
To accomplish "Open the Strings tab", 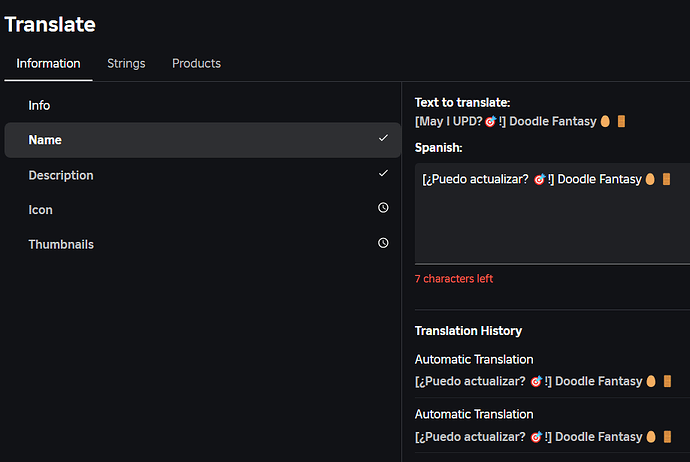I will (x=126, y=63).
